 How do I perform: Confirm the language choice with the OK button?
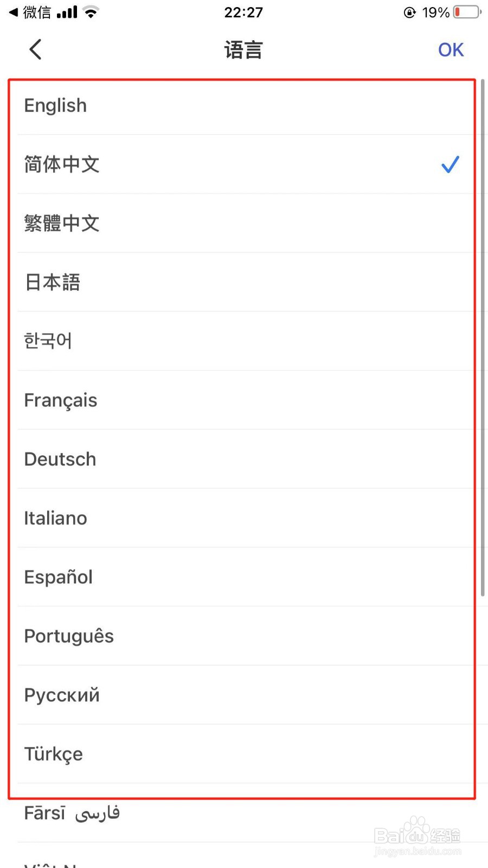coord(451,50)
